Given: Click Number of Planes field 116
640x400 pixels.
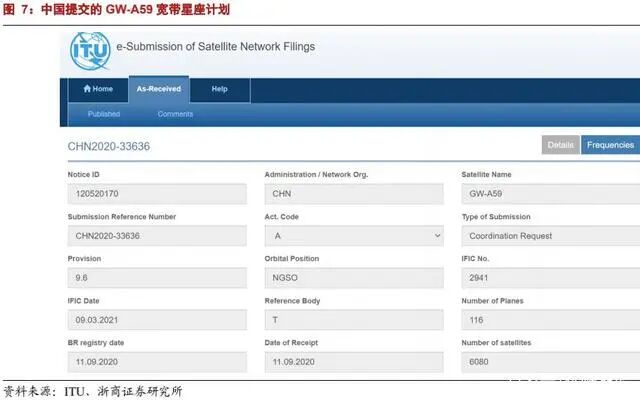Looking at the screenshot, I should 551,320.
